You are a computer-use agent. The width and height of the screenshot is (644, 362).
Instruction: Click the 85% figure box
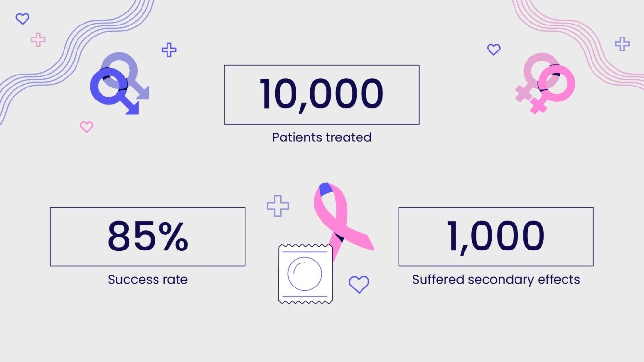[x=147, y=237]
